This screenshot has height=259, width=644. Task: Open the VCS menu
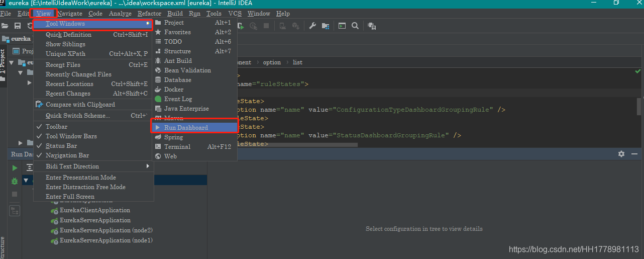[235, 14]
